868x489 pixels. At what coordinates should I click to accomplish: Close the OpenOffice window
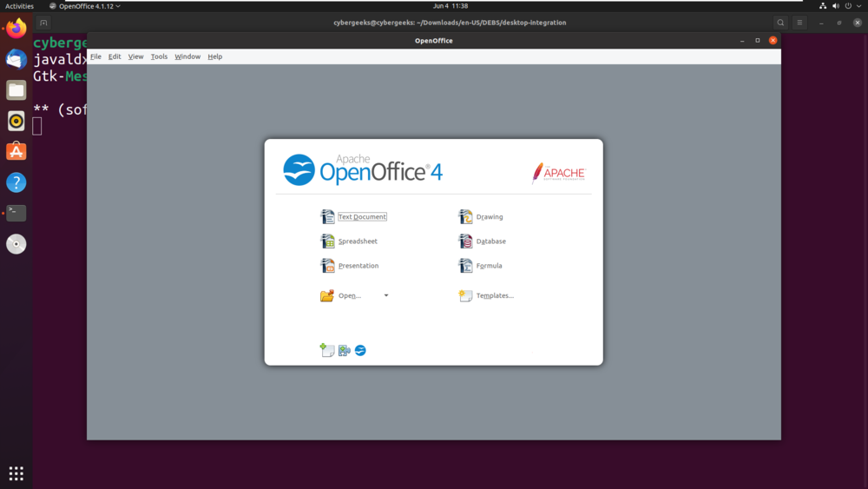(x=773, y=41)
